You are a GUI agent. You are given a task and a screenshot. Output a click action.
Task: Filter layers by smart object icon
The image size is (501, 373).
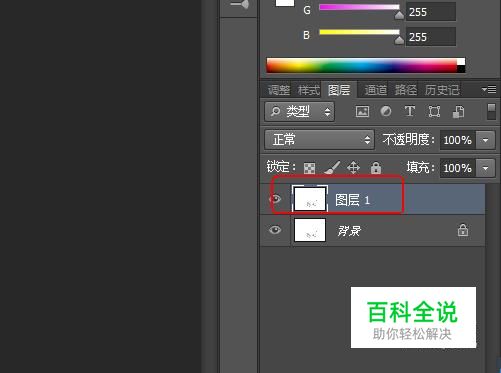tap(458, 112)
